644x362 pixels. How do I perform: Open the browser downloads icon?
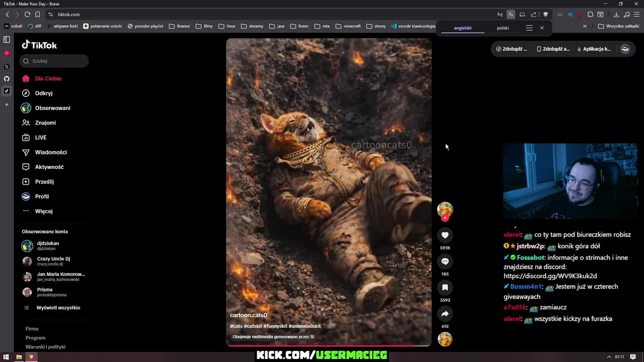point(616,15)
